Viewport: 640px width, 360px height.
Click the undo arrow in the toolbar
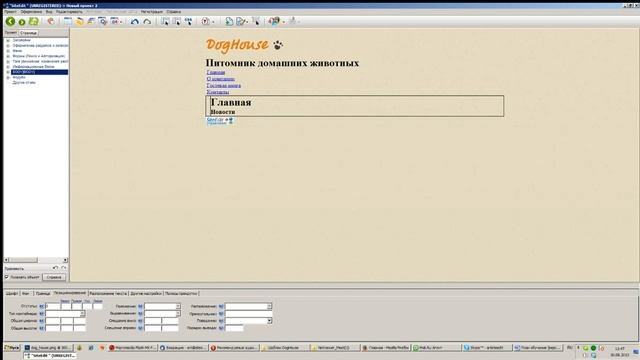click(135, 22)
